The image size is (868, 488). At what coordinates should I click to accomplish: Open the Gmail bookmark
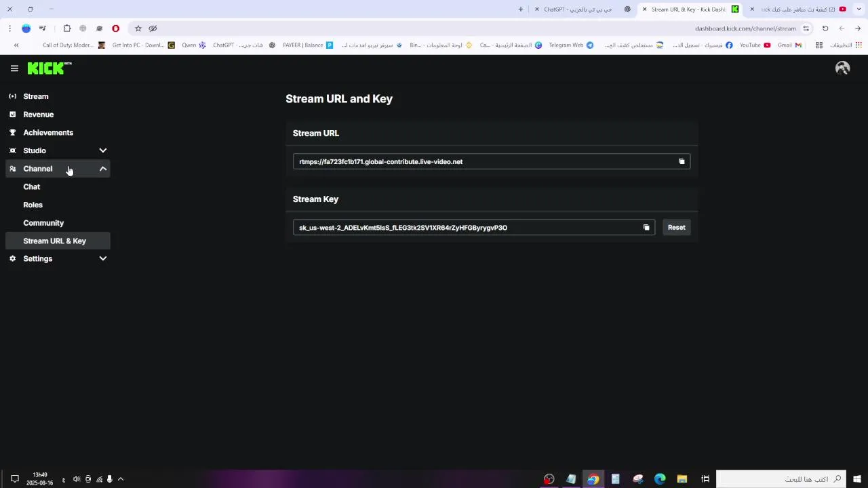(x=789, y=45)
